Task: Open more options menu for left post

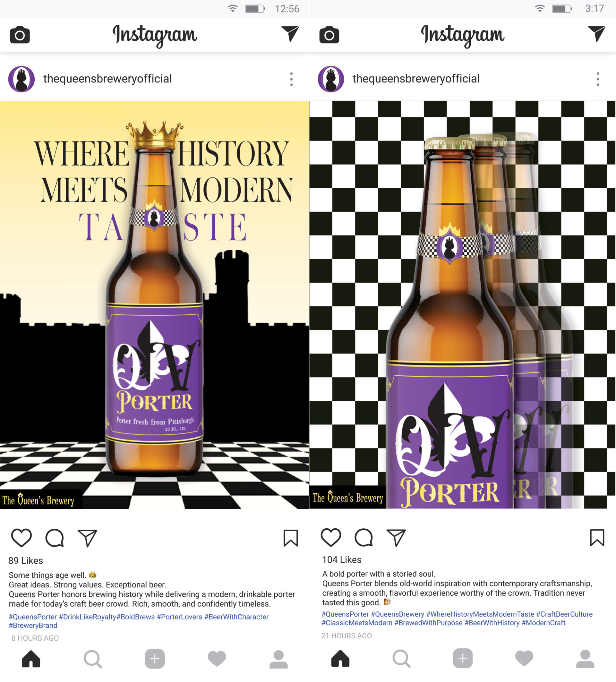Action: click(x=291, y=79)
